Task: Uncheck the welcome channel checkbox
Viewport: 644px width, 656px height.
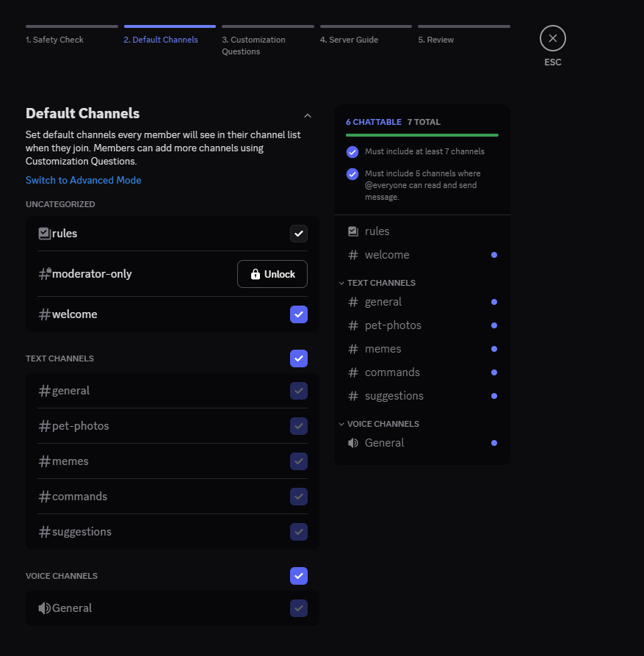Action: pos(298,314)
